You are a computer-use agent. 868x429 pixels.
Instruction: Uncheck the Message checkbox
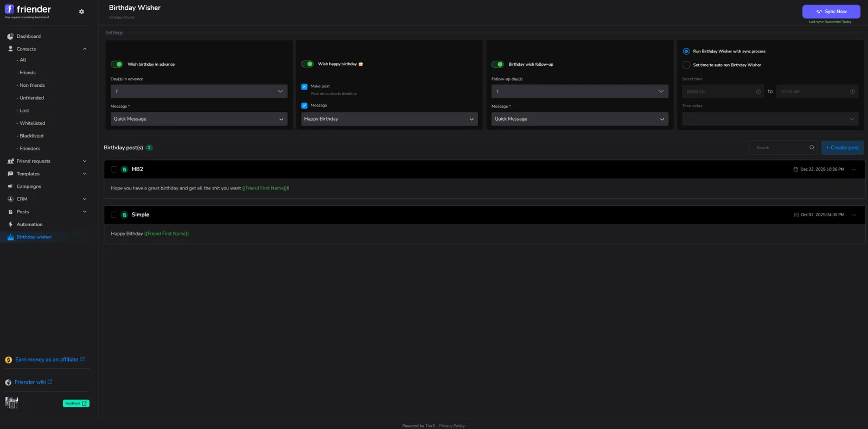pos(304,105)
